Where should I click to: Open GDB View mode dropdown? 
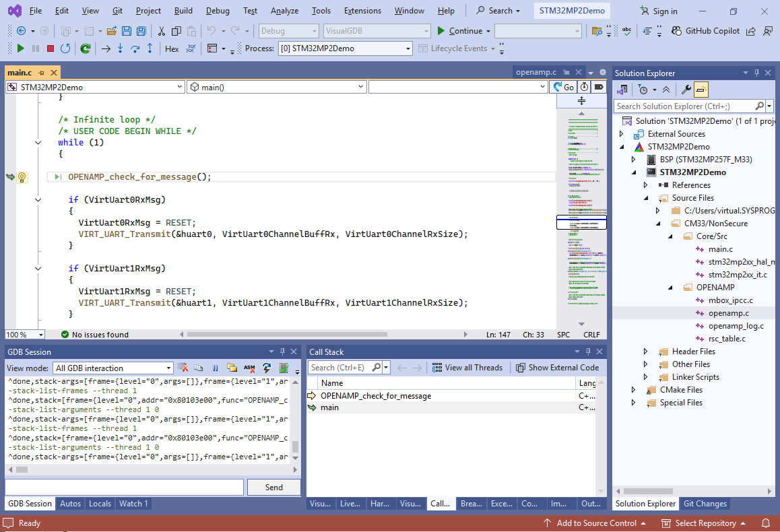(x=113, y=368)
